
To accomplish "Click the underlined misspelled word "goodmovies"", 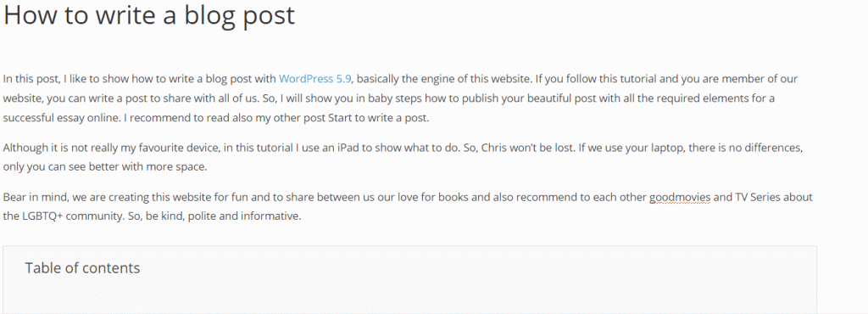I will (x=680, y=197).
